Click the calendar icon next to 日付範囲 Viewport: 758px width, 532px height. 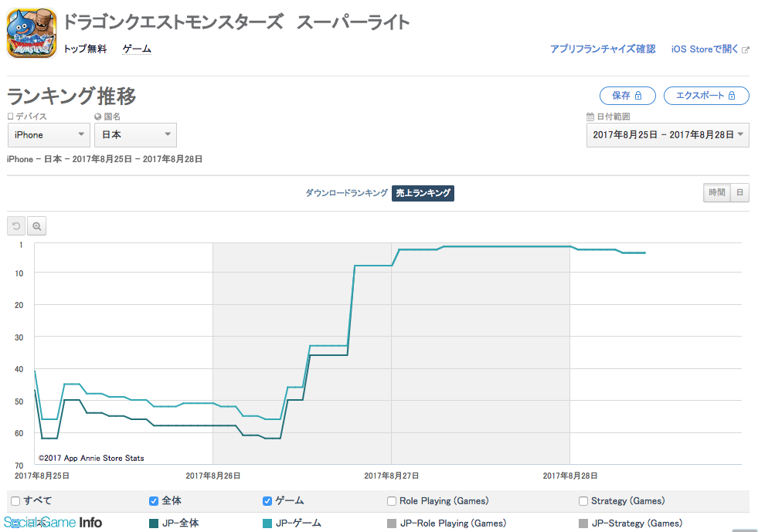[590, 117]
